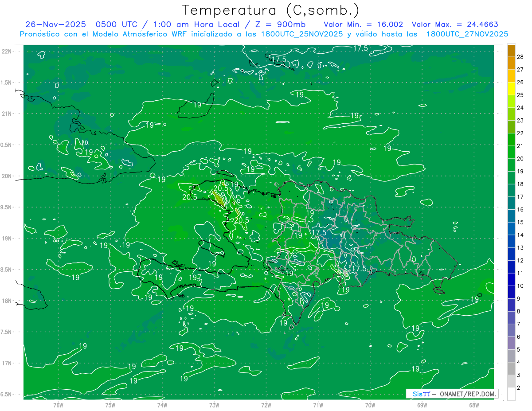This screenshot has width=532, height=411.
Task: Click the "ONAMET/REP.DOM." credit label
Action: pyautogui.click(x=468, y=394)
